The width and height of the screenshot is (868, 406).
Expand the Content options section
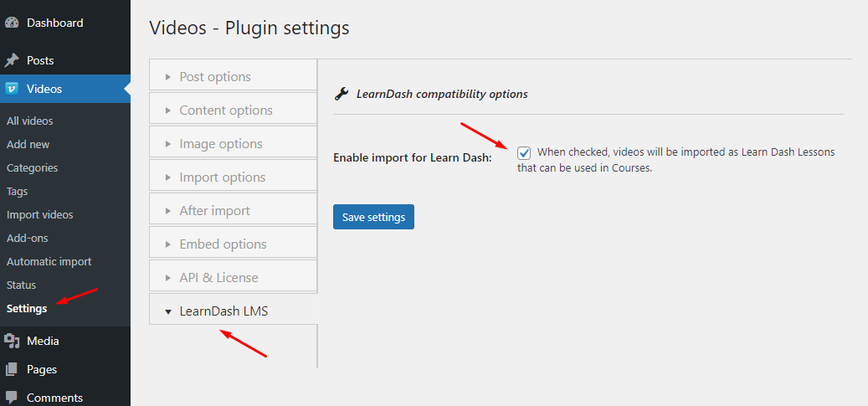(233, 110)
